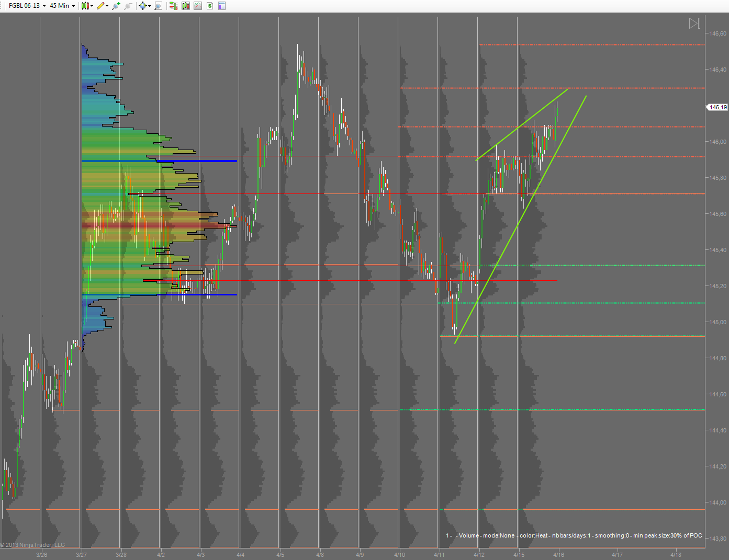Viewport: 729px width, 560px height.
Task: Click the 4/16 date label
Action: tap(559, 555)
